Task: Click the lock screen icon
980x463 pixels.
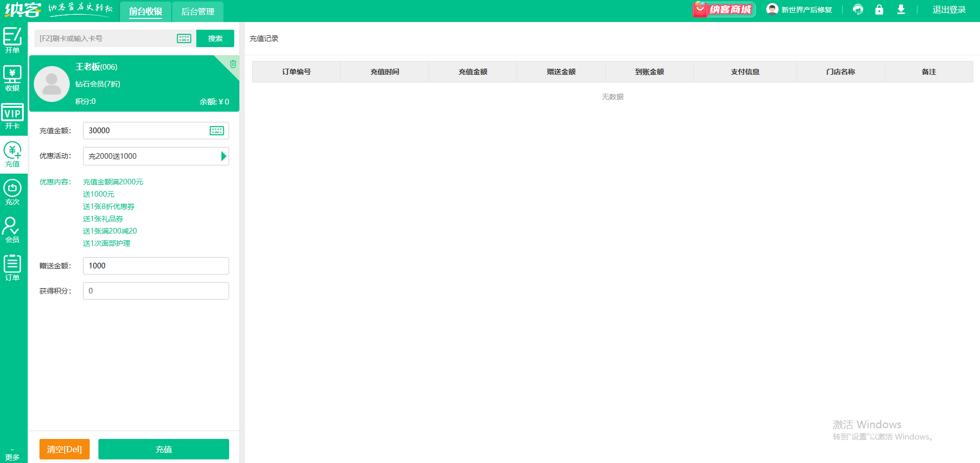Action: pyautogui.click(x=879, y=10)
